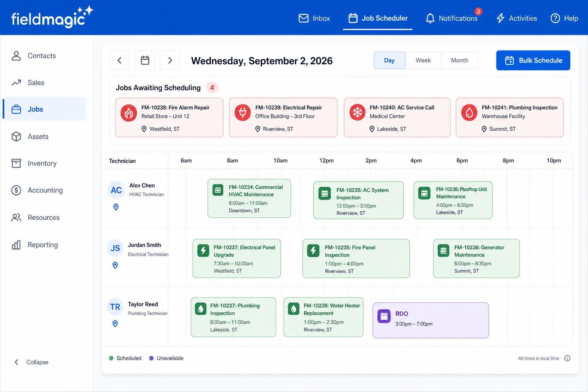
Task: Click the plug icon on FM-10239 Electrical Repair
Action: [243, 113]
